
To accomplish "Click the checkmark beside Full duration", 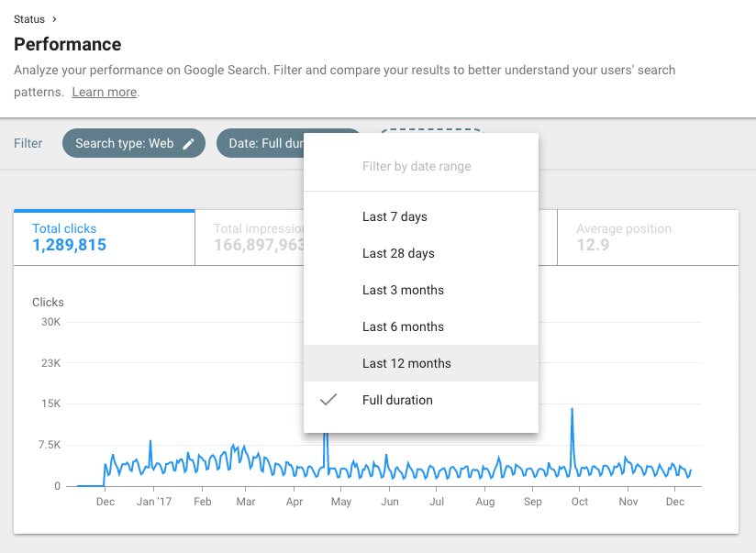I will 328,399.
